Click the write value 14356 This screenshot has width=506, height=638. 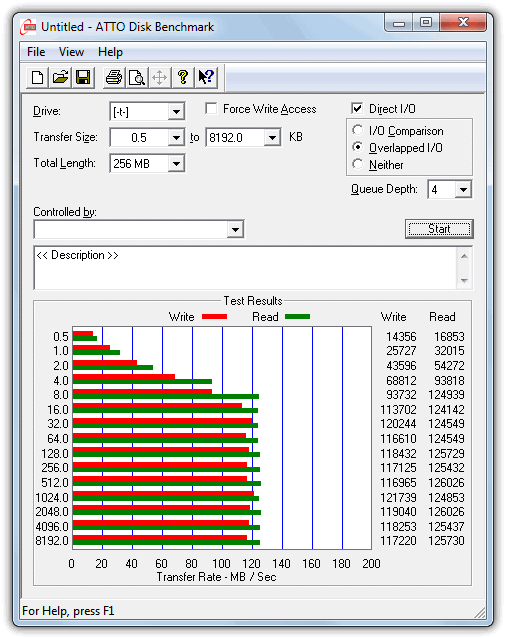401,337
